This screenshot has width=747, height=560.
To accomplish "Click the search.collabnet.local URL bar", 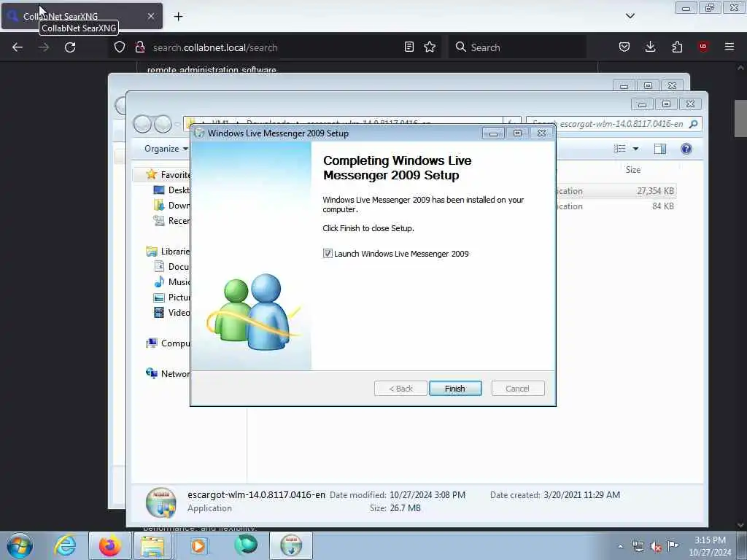I will click(x=276, y=47).
